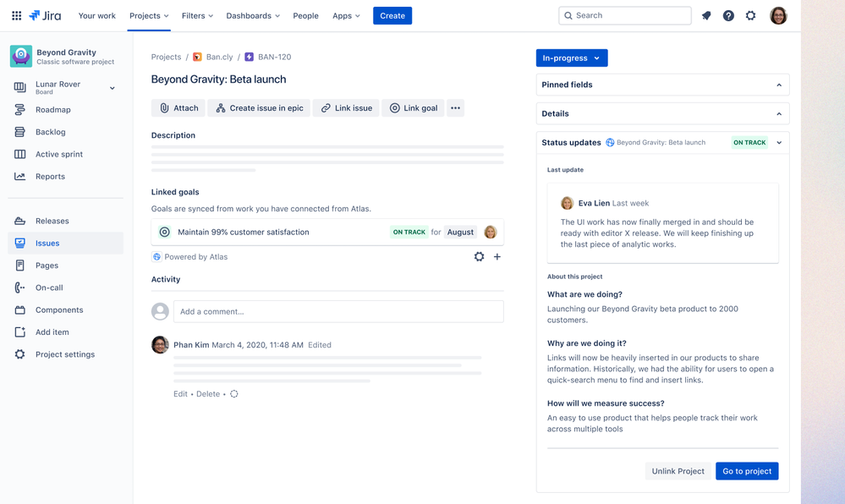
Task: Click the Beyond Gravity project avatar
Action: point(21,56)
